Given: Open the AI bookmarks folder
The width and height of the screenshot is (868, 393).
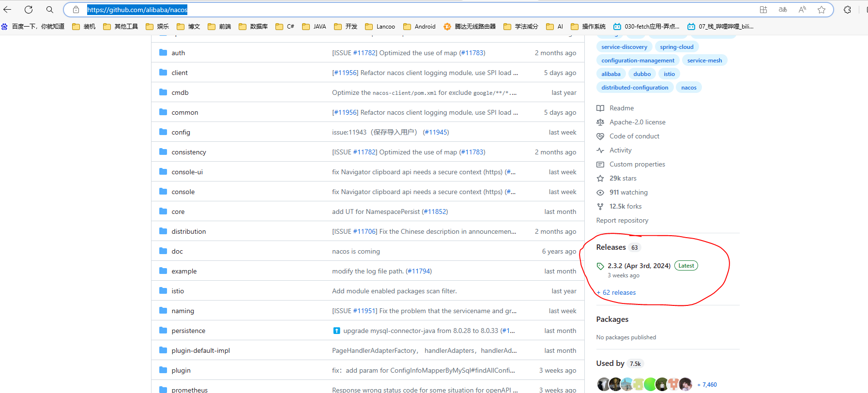Looking at the screenshot, I should pyautogui.click(x=555, y=27).
